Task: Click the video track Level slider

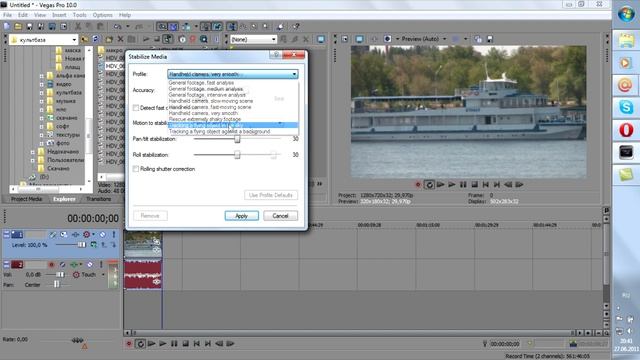Action: [x=81, y=244]
